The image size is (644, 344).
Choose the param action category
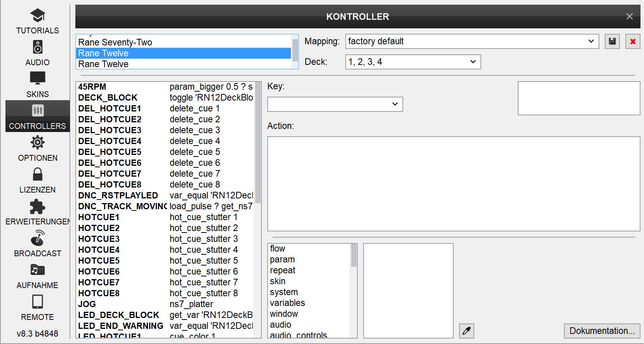[310, 259]
